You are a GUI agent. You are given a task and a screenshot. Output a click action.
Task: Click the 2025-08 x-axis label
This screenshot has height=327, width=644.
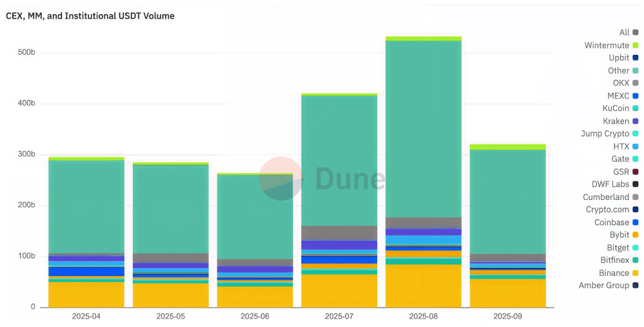423,317
